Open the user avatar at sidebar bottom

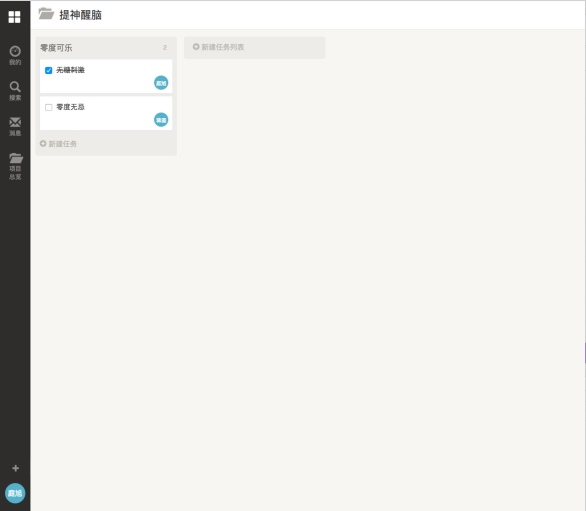[15, 493]
